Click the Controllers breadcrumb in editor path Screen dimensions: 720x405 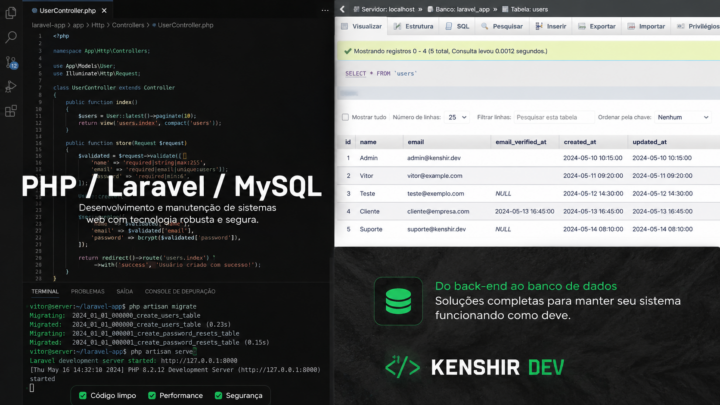click(x=128, y=25)
